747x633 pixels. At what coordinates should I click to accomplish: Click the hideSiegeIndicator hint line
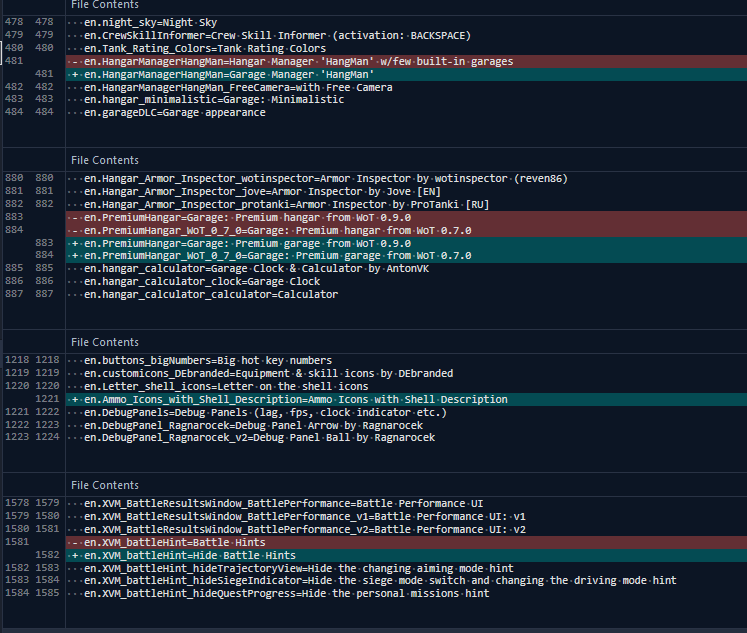pyautogui.click(x=380, y=581)
